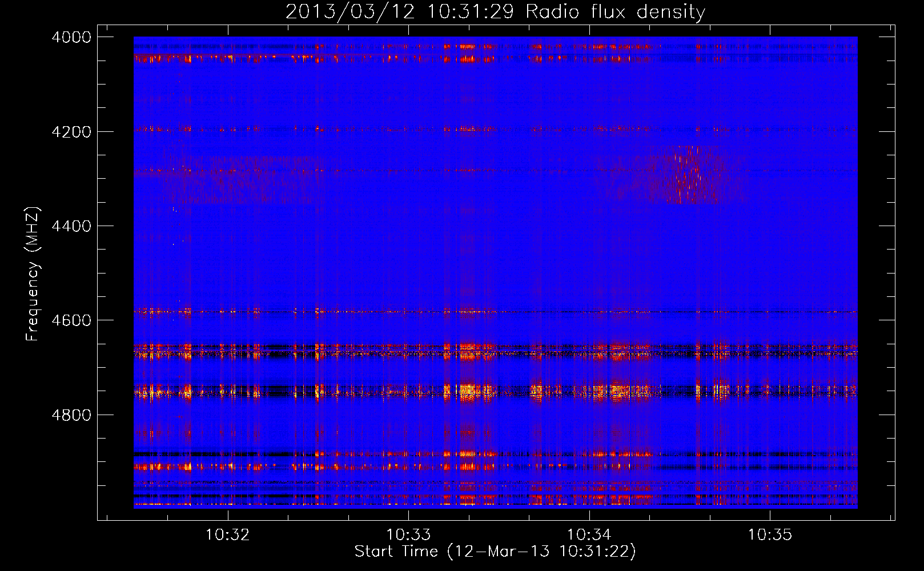Click the 4600 frequency tick label
This screenshot has height=571, width=924.
pyautogui.click(x=71, y=320)
